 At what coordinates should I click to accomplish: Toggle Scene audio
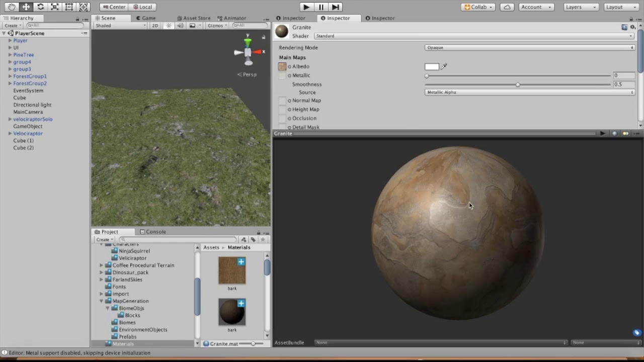pos(180,26)
